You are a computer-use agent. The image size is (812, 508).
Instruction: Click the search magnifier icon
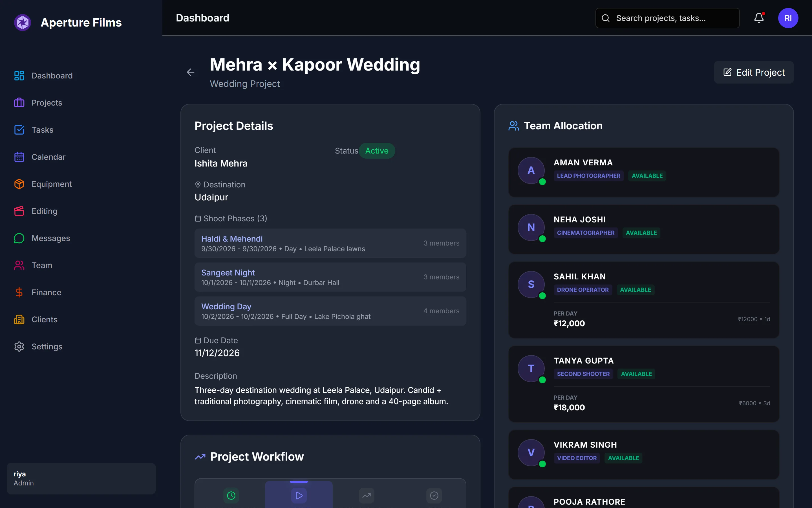606,18
